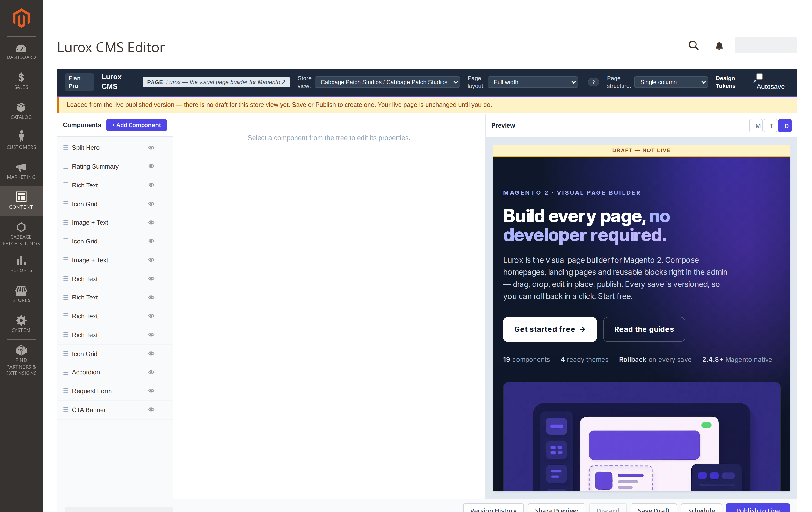
Task: Open the Page structure dropdown
Action: [x=671, y=82]
